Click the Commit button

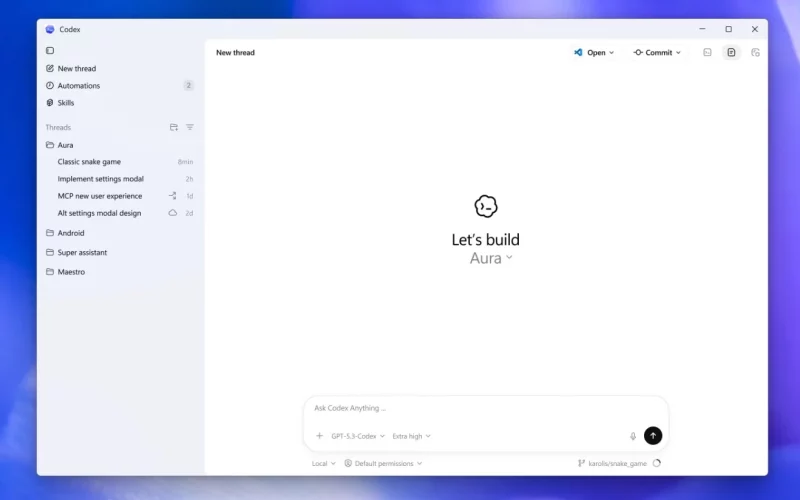(657, 52)
